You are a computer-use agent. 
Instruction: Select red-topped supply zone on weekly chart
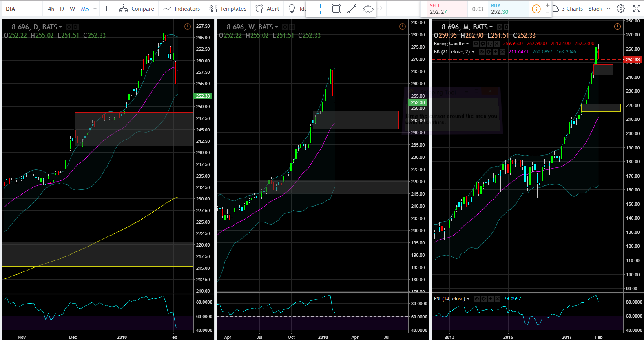tap(356, 120)
